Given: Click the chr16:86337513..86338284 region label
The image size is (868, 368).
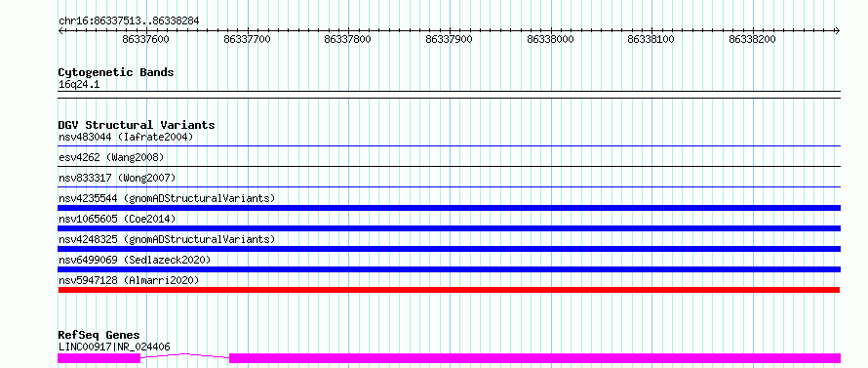Looking at the screenshot, I should point(129,20).
